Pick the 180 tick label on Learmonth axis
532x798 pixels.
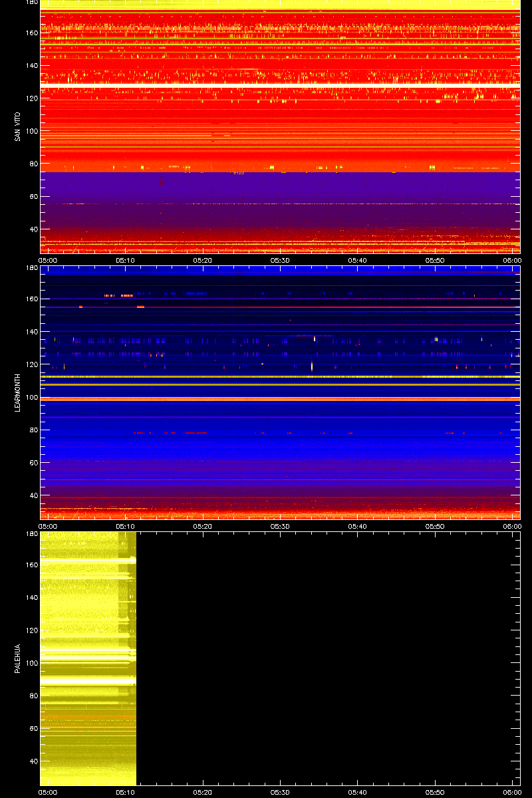coord(31,268)
